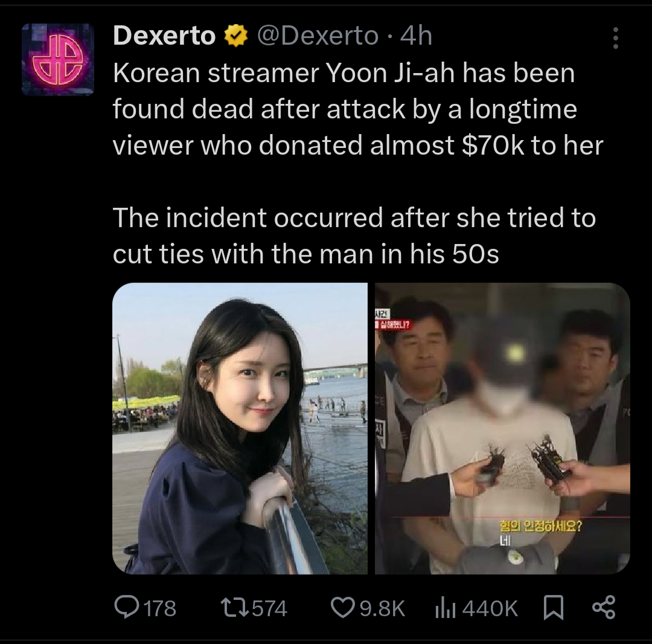This screenshot has width=652, height=644.
Task: Open Dexerto's profile avatar
Action: click(58, 59)
